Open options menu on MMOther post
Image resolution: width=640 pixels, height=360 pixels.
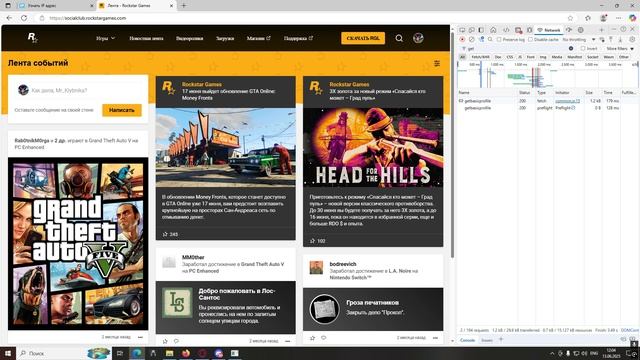click(x=288, y=341)
